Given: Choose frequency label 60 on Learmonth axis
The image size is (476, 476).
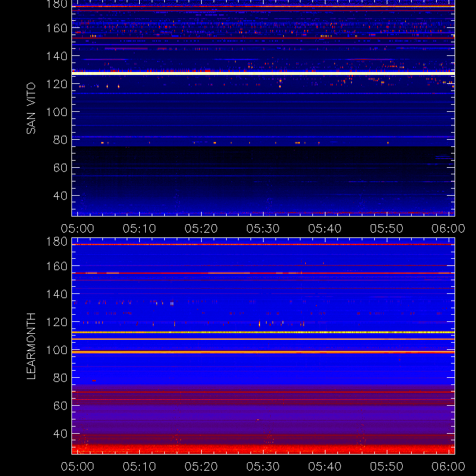Looking at the screenshot, I should pyautogui.click(x=60, y=406).
